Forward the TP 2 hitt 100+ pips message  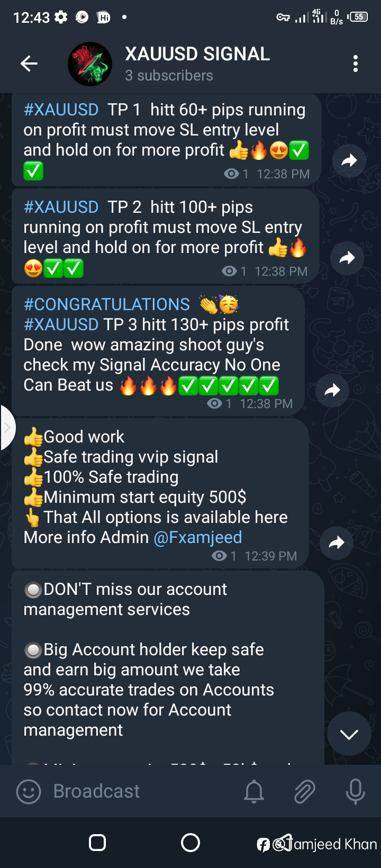point(347,258)
